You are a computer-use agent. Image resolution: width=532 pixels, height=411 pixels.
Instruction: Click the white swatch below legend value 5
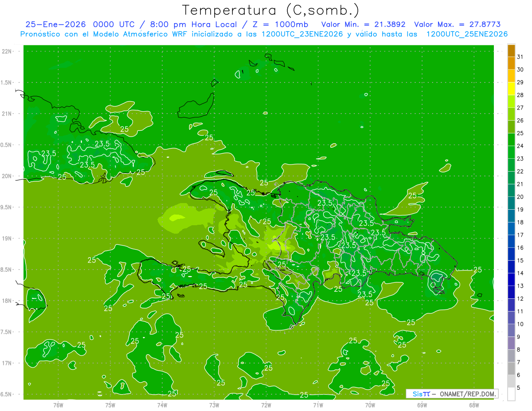point(511,394)
